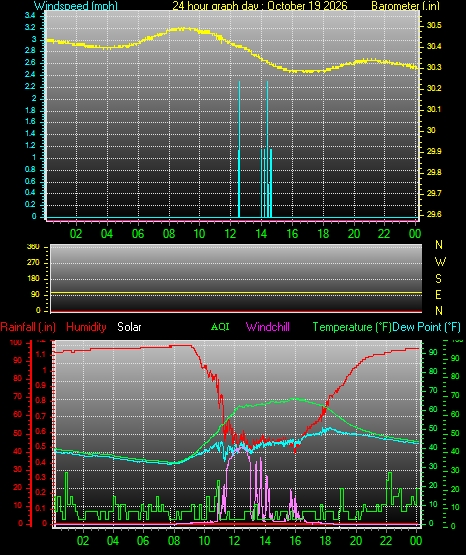Select the "24 hour graph day : October 19 2026" heading

(x=260, y=6)
